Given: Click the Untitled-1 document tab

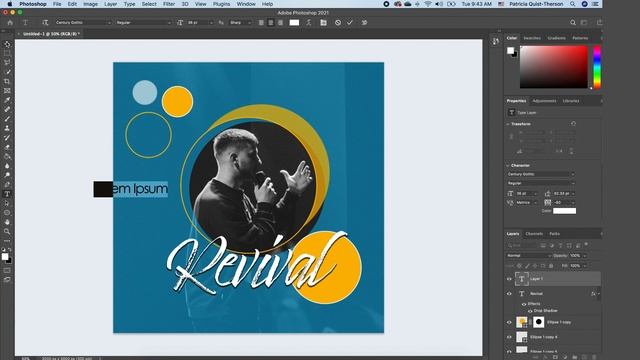Looking at the screenshot, I should (x=51, y=34).
